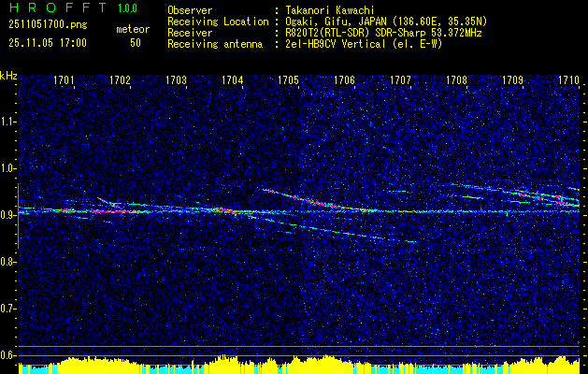Click the 1706 time marker
The image size is (588, 374).
[x=344, y=80]
